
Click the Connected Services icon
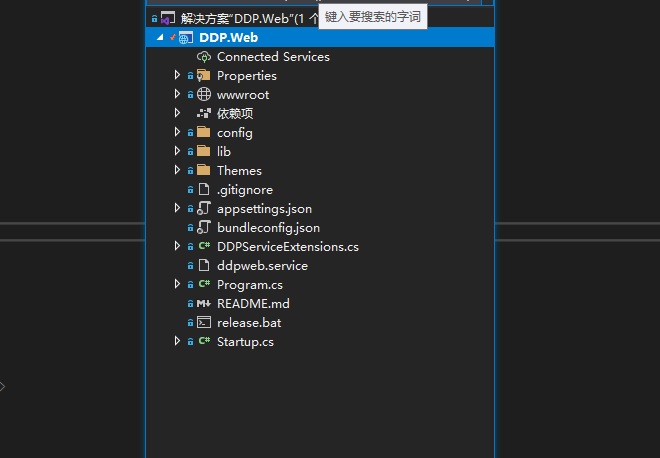point(204,57)
